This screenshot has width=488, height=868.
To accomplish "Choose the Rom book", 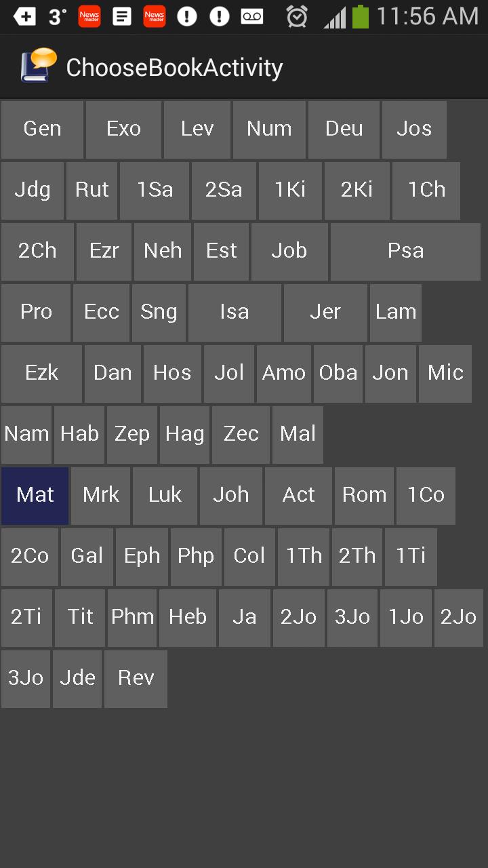I will (x=364, y=496).
